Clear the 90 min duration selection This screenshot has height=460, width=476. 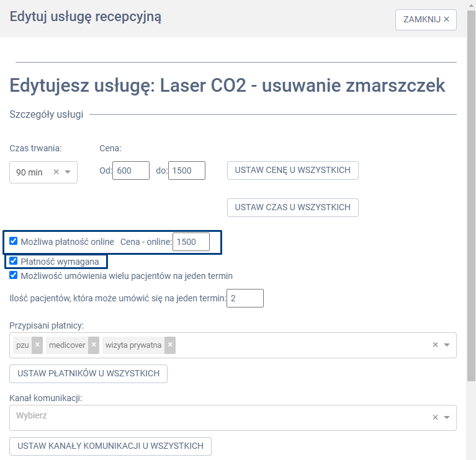(x=56, y=172)
